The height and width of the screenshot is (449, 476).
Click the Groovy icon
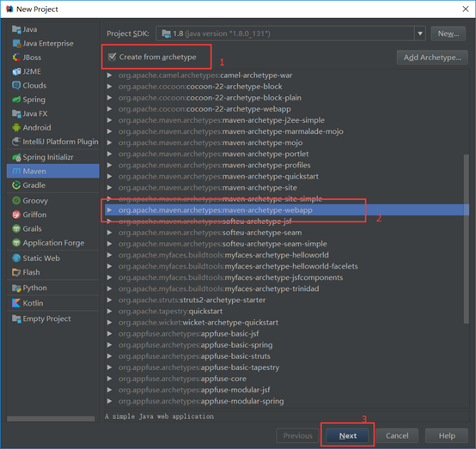tap(16, 201)
